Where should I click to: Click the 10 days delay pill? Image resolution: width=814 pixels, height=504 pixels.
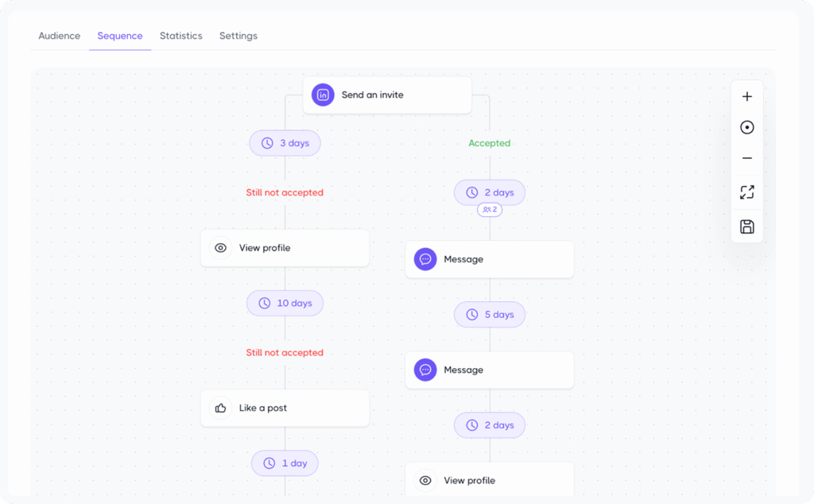pyautogui.click(x=285, y=303)
